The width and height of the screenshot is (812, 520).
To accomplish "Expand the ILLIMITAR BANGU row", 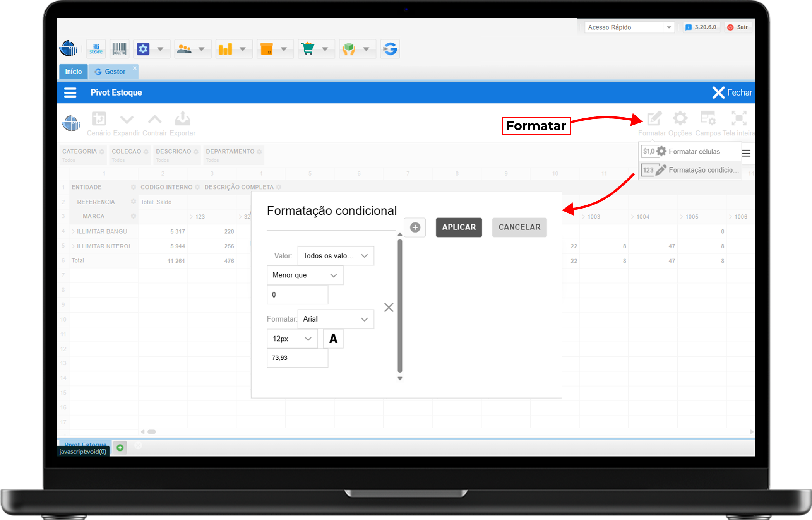I will (74, 231).
